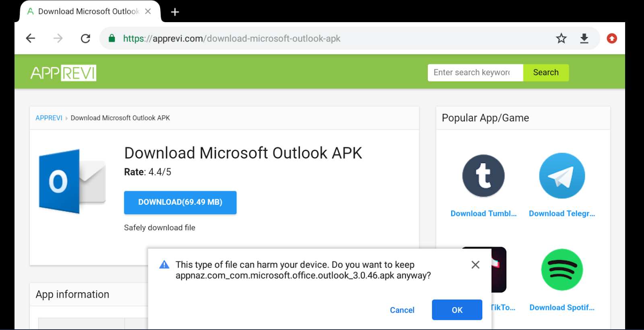The image size is (644, 330).
Task: View site security lock info
Action: coord(112,38)
